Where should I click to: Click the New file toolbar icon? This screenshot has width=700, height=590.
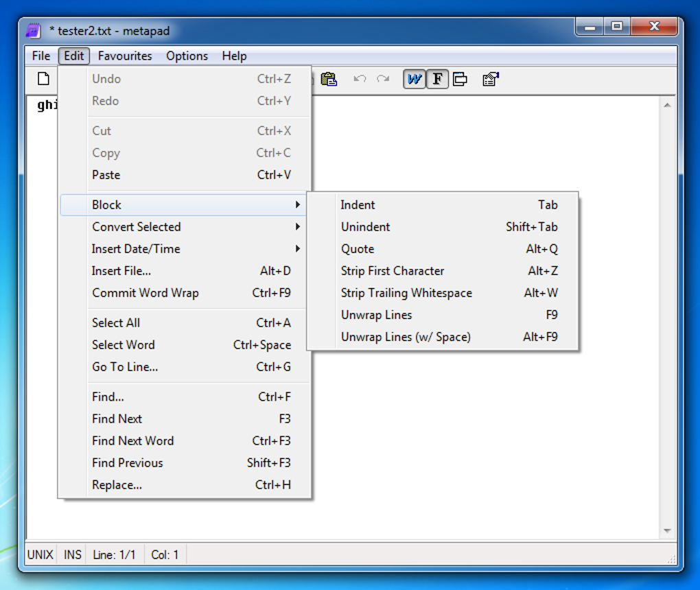tap(43, 79)
